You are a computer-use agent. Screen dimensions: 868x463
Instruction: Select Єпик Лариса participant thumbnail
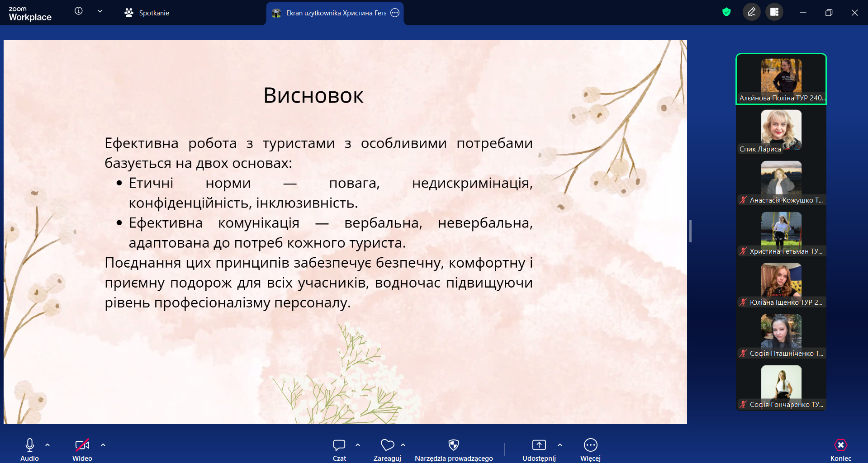pos(781,132)
